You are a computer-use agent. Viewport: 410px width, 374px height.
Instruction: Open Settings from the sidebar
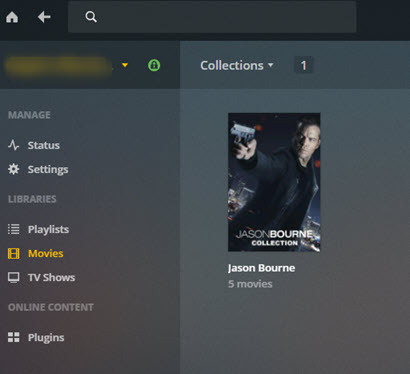pyautogui.click(x=48, y=169)
